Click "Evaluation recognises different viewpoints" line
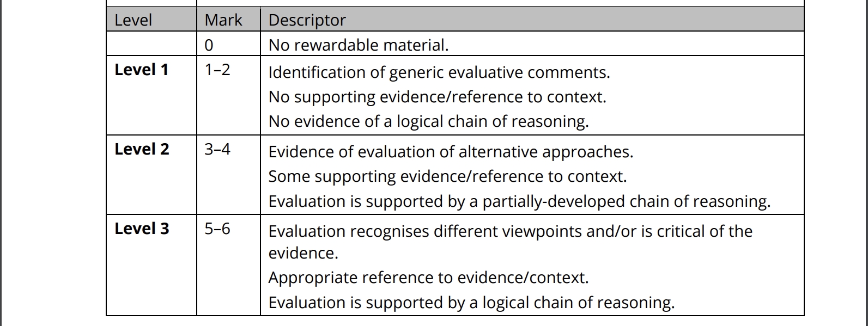Screen dimensions: 868x326 pyautogui.click(x=510, y=231)
